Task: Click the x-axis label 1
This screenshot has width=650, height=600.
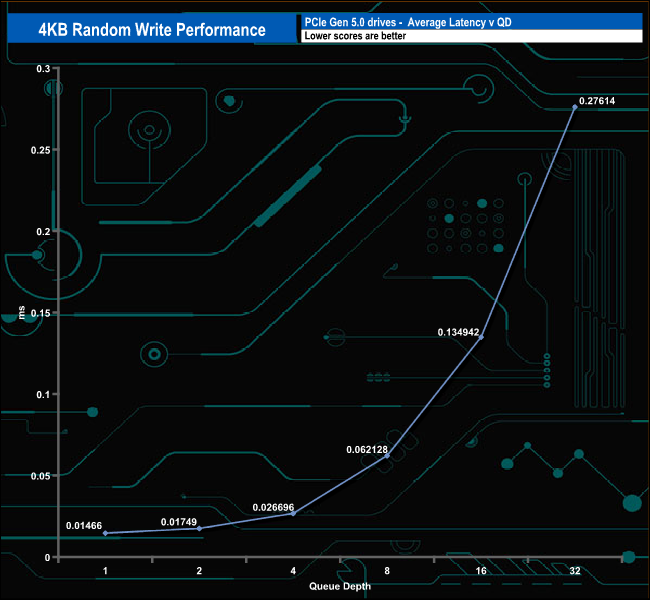Action: tap(105, 571)
